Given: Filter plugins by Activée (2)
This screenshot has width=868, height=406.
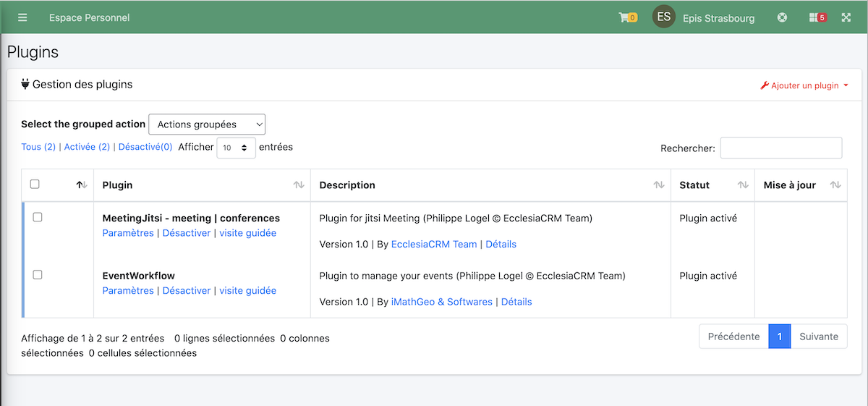Looking at the screenshot, I should coord(87,147).
